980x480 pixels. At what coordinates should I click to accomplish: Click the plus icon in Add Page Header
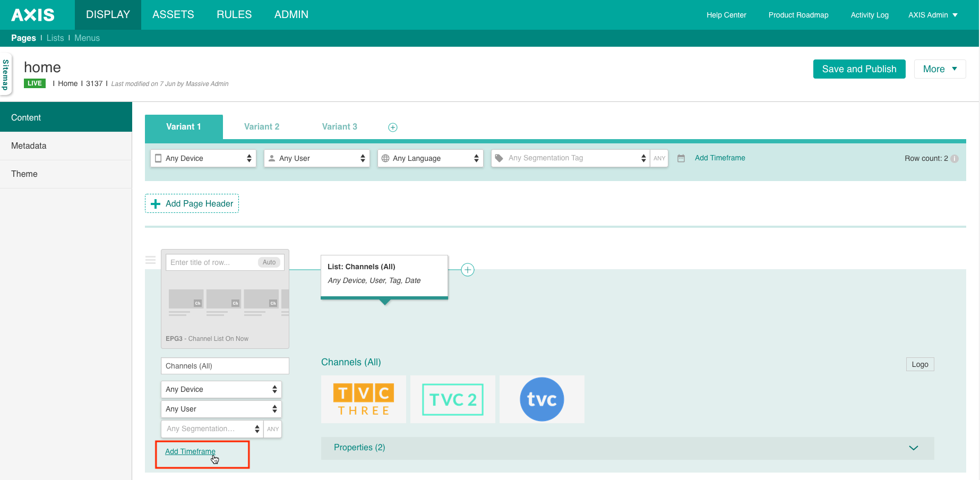click(x=156, y=204)
